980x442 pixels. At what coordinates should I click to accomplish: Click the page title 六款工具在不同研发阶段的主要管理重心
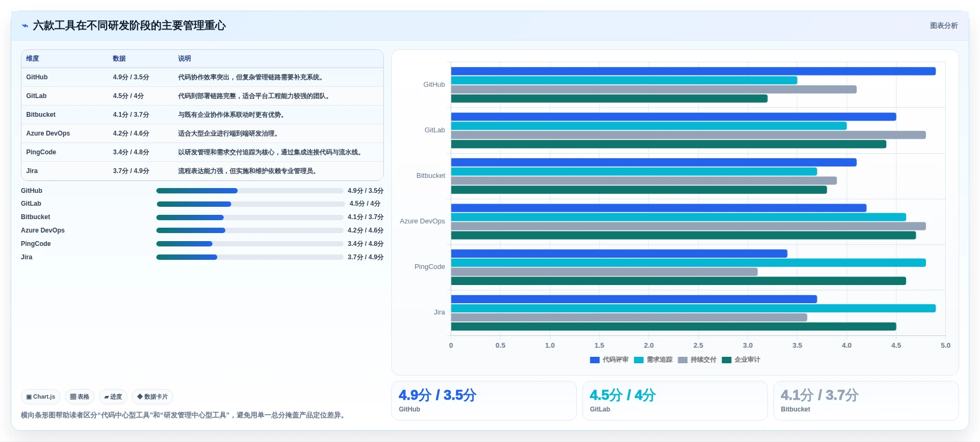pos(130,26)
